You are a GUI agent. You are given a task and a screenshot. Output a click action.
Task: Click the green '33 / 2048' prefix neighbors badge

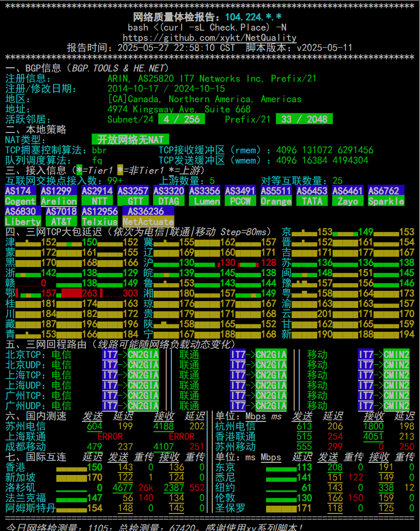tap(304, 119)
